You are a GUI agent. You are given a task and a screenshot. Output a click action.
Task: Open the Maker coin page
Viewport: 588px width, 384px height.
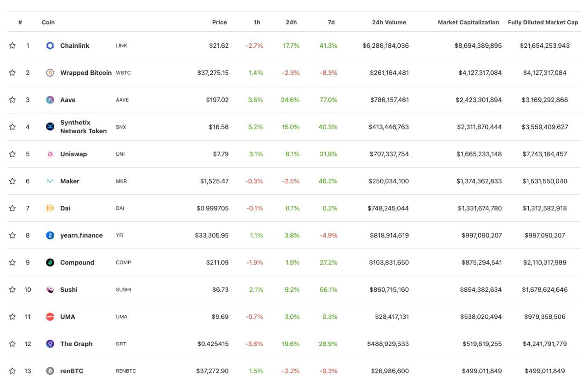click(70, 181)
